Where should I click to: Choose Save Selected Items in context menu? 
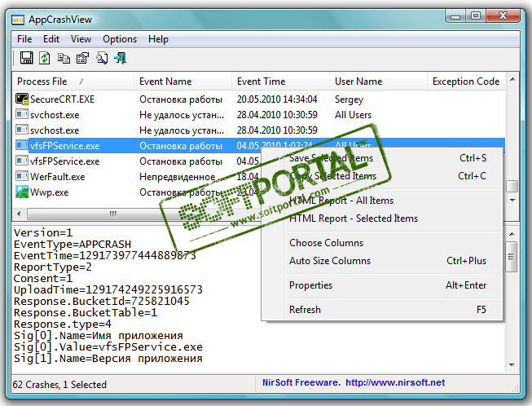pos(383,158)
